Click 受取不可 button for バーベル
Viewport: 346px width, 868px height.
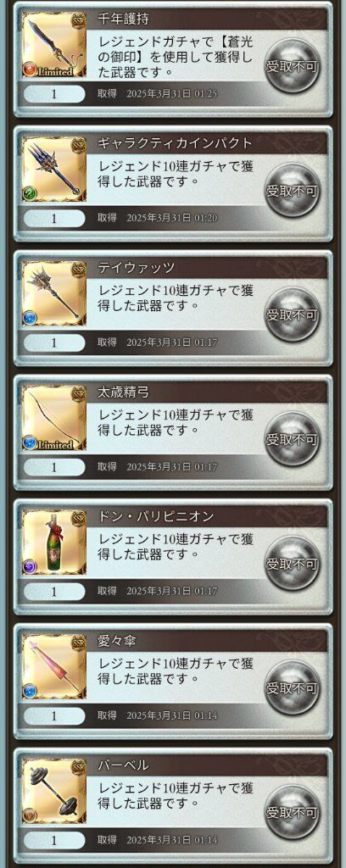293,815
